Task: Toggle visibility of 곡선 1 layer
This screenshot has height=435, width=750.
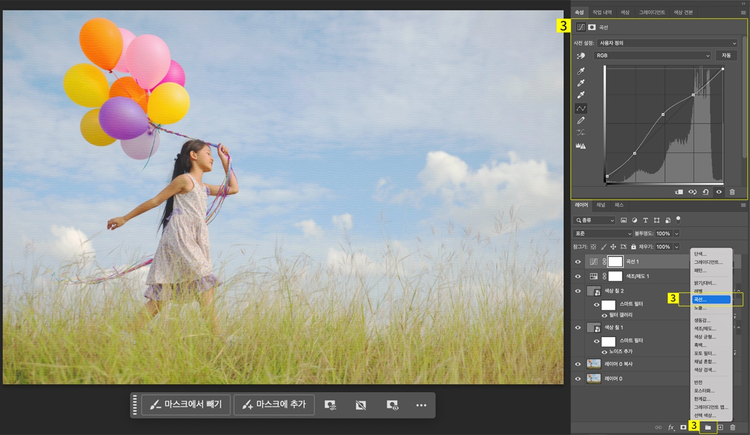Action: pyautogui.click(x=578, y=262)
